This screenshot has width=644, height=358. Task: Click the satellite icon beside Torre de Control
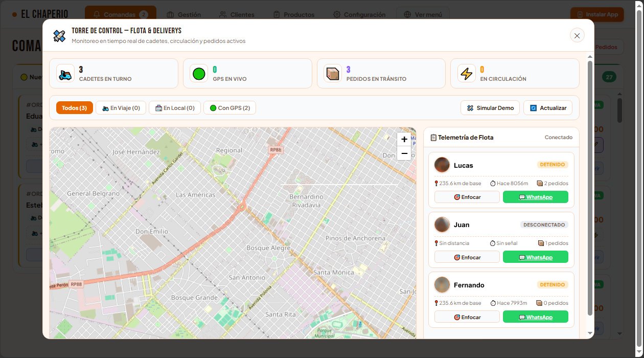point(59,36)
